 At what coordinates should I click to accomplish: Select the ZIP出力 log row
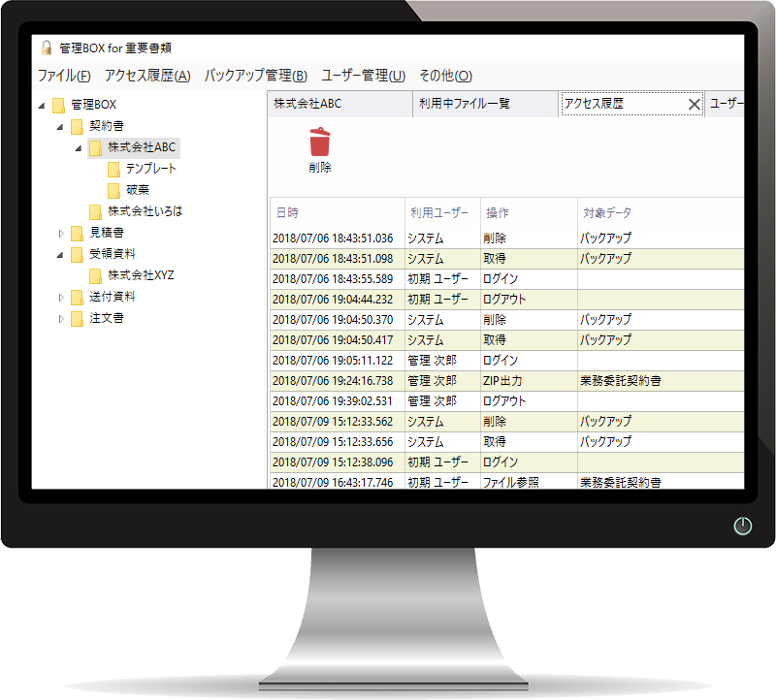(504, 380)
